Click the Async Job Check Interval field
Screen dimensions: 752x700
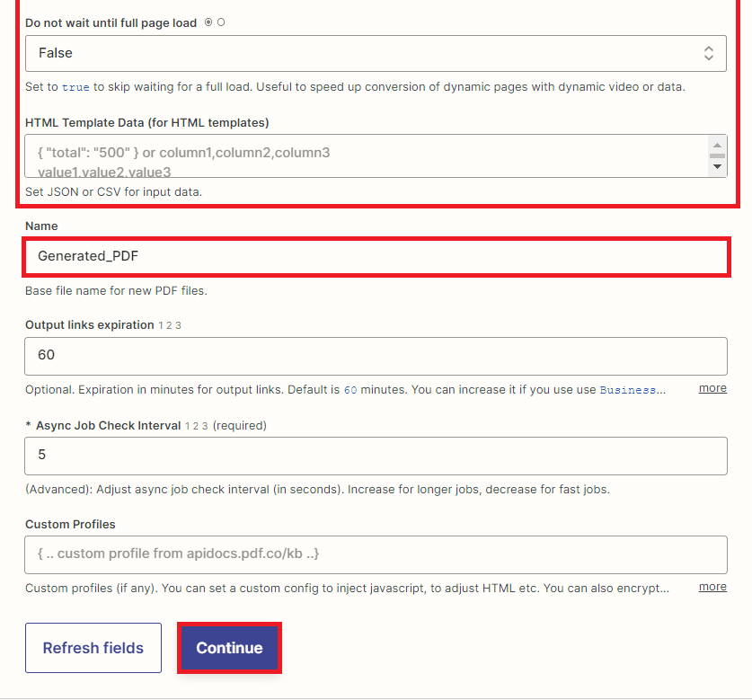point(375,456)
